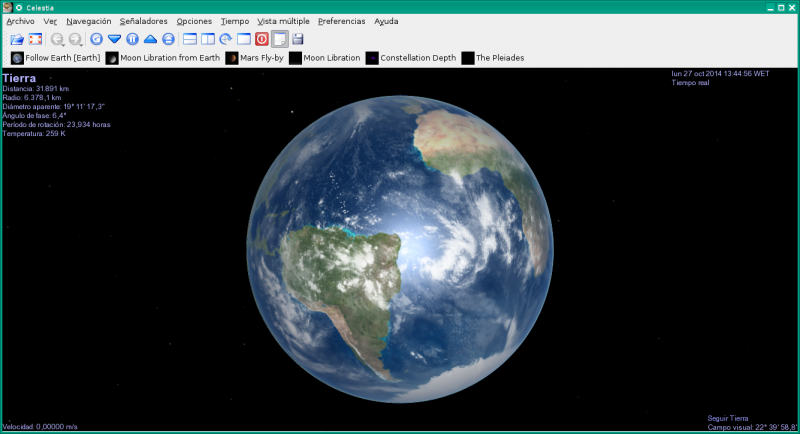Launch the Mars Fly-by bookmark

coord(258,58)
